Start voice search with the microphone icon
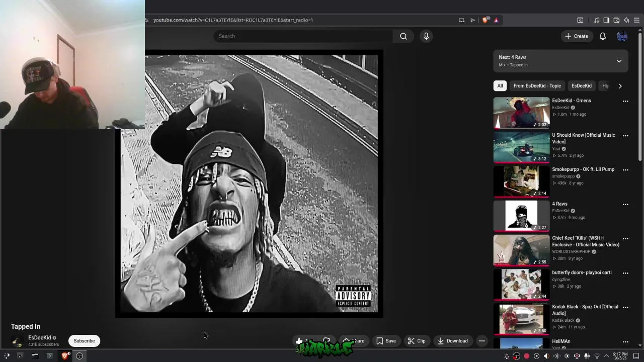The width and height of the screenshot is (644, 362). [426, 36]
